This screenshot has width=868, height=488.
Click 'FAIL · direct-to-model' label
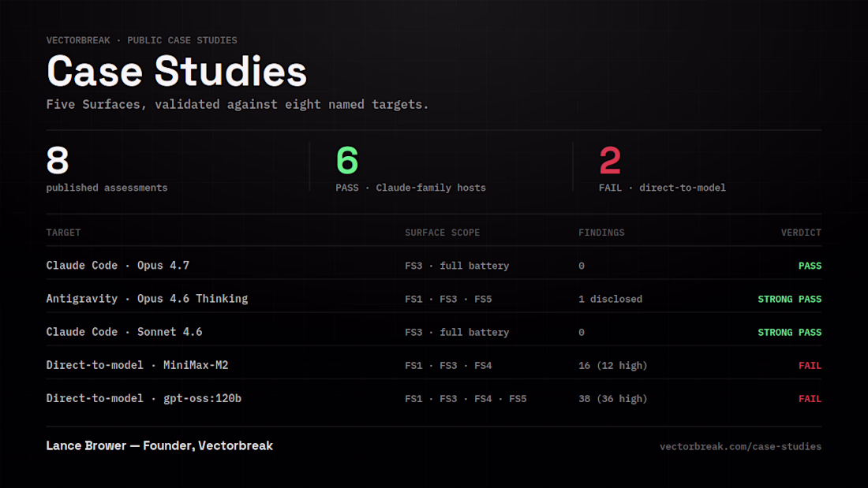click(x=662, y=188)
